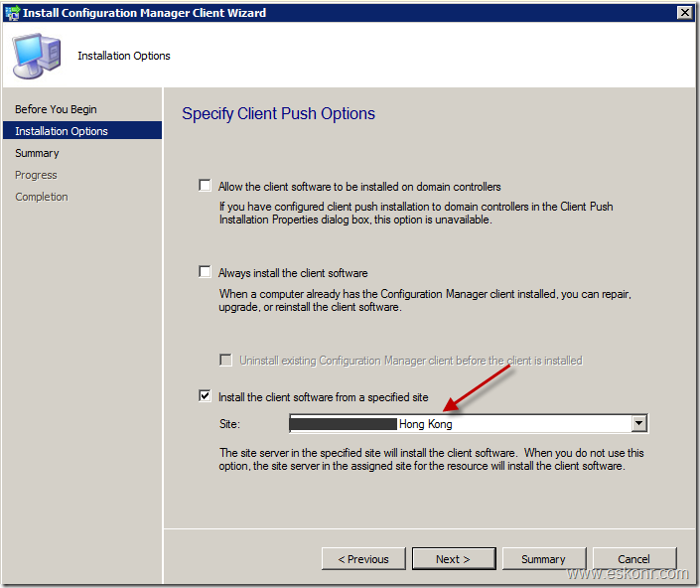This screenshot has height=588, width=700.
Task: Click the Completion step in the sidebar
Action: 42,197
